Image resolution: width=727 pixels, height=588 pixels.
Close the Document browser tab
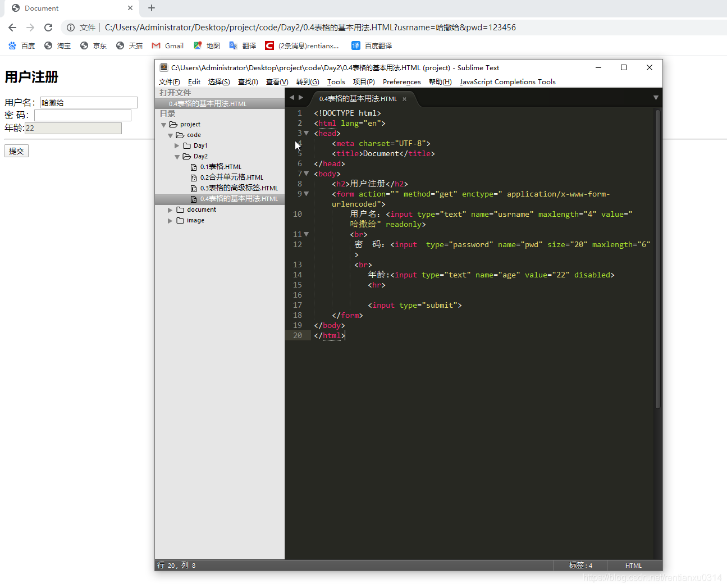pyautogui.click(x=130, y=8)
